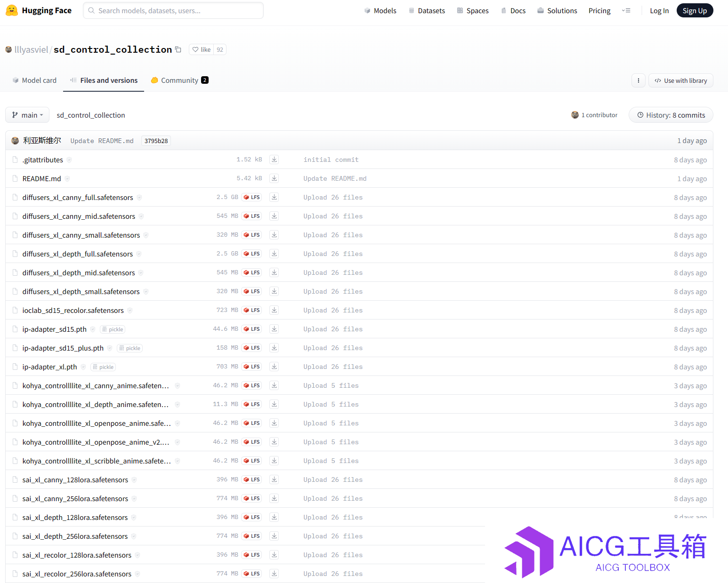
Task: Switch to the Model card tab
Action: click(34, 80)
